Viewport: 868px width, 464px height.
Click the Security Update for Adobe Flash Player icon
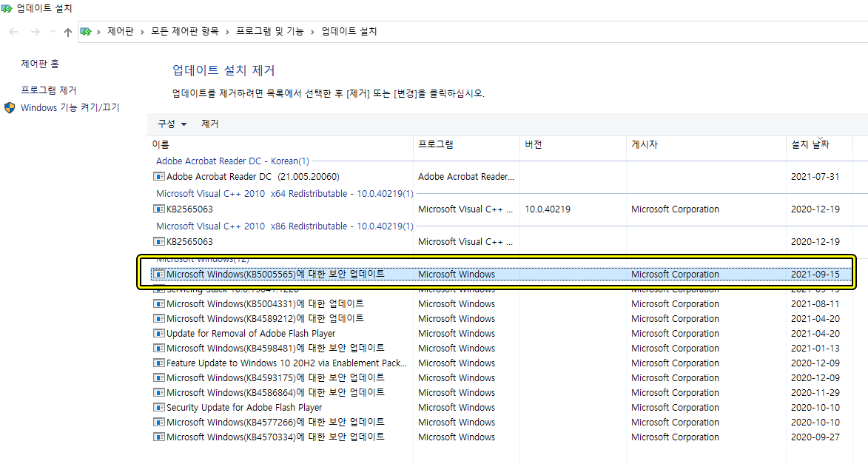pos(159,407)
